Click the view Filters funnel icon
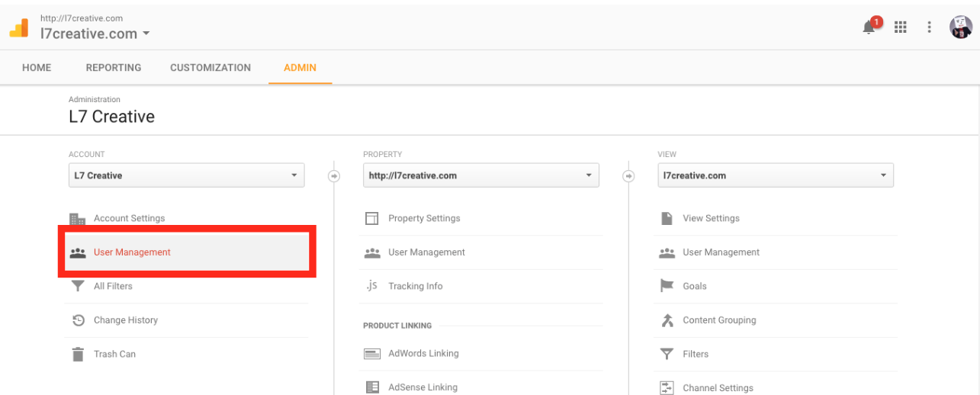Viewport: 980px width, 395px height. point(667,354)
